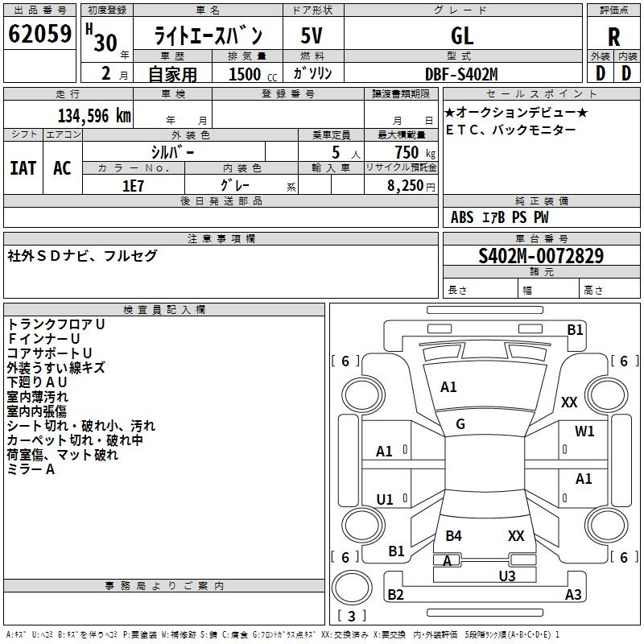Click the seating capacity 5 人

pyautogui.click(x=346, y=152)
